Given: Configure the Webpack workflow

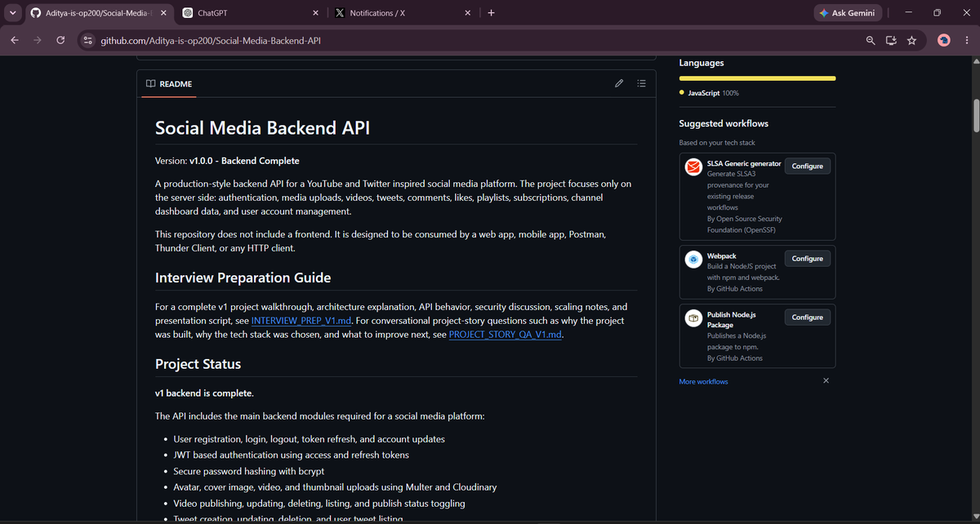Looking at the screenshot, I should tap(808, 258).
